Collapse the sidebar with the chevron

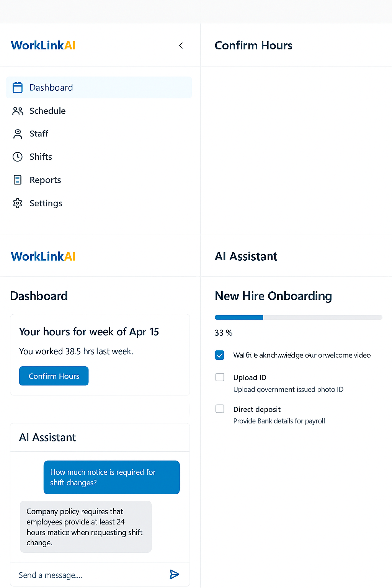[x=181, y=46]
